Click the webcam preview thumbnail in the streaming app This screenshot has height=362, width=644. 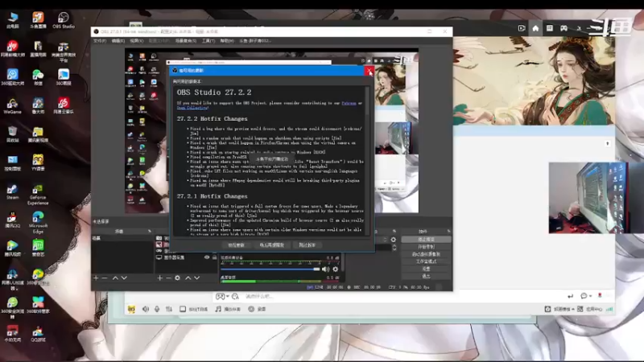[x=588, y=198]
